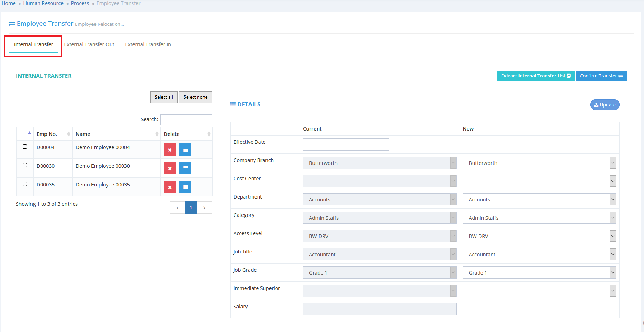Open details list icon for D00004
This screenshot has width=644, height=332.
coord(185,150)
